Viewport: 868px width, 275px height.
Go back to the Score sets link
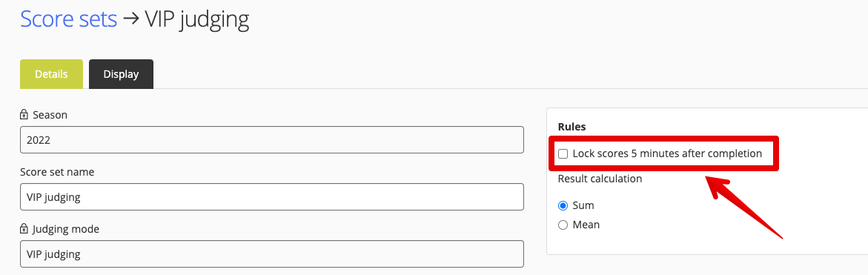pos(69,19)
